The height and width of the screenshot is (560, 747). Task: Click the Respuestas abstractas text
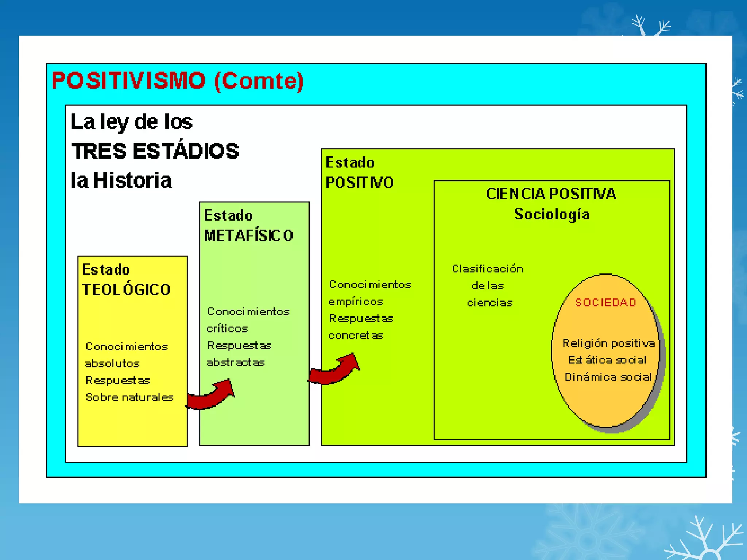pyautogui.click(x=239, y=354)
